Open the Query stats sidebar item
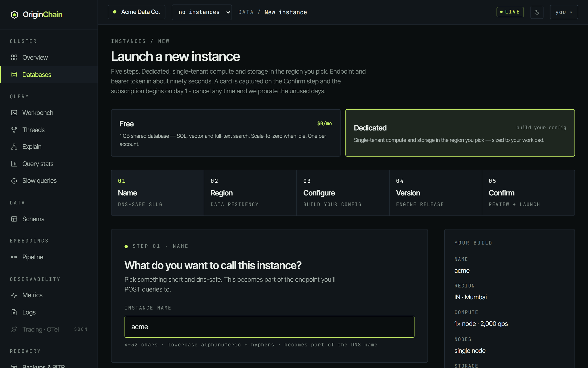This screenshot has height=368, width=588. 49,164
